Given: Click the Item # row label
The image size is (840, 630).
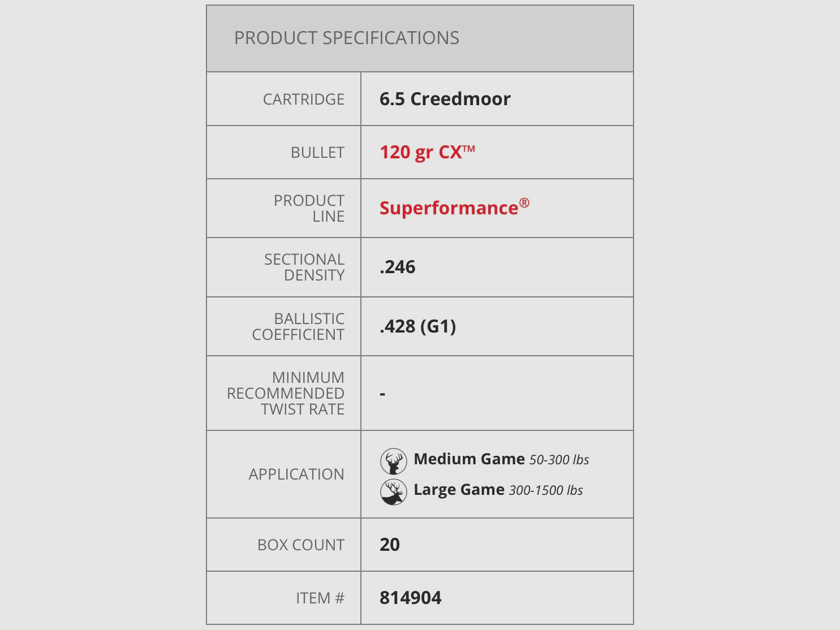Looking at the screenshot, I should 320,598.
